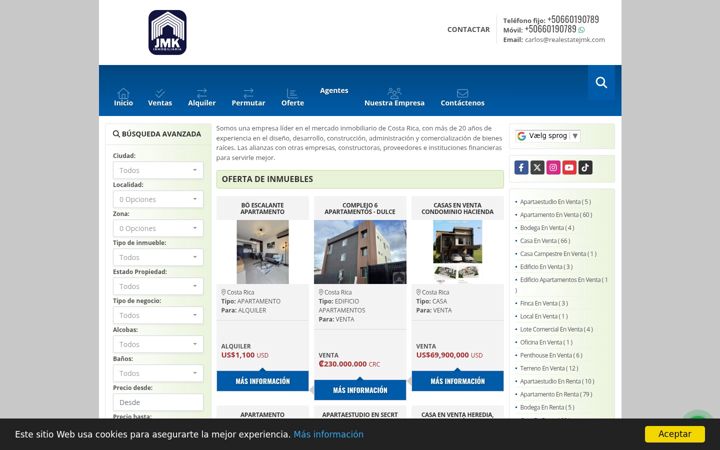Open Apartamento En Venta (60) category
720x450 pixels.
(x=556, y=214)
